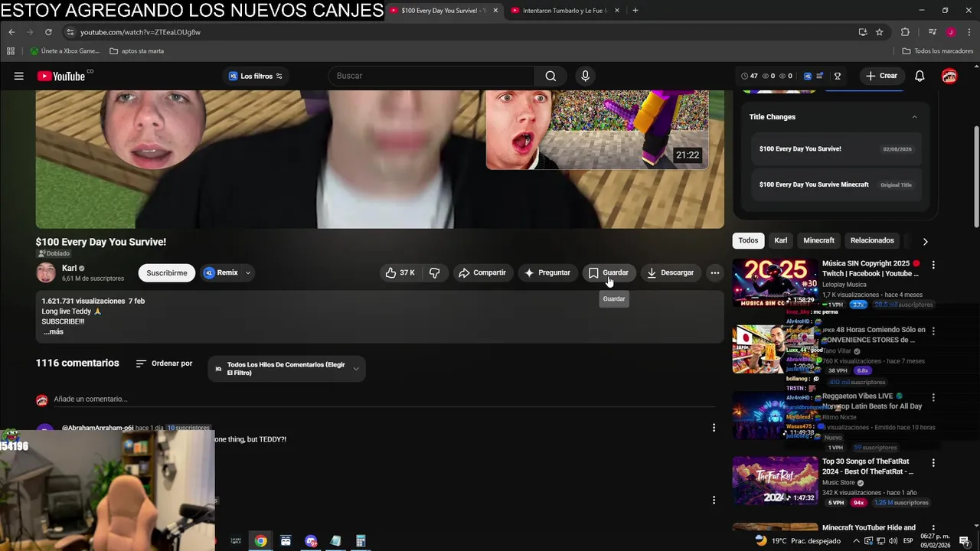Expand the description with ...más

pos(54,332)
